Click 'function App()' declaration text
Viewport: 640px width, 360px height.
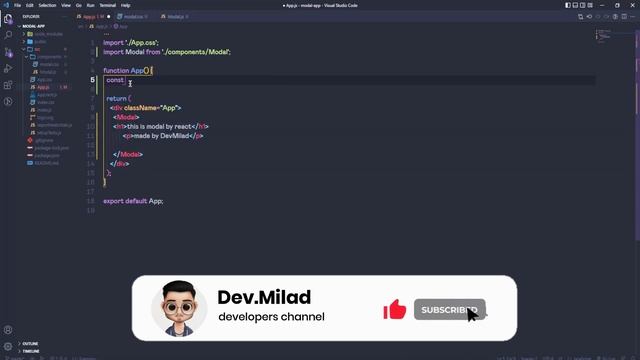(126, 71)
